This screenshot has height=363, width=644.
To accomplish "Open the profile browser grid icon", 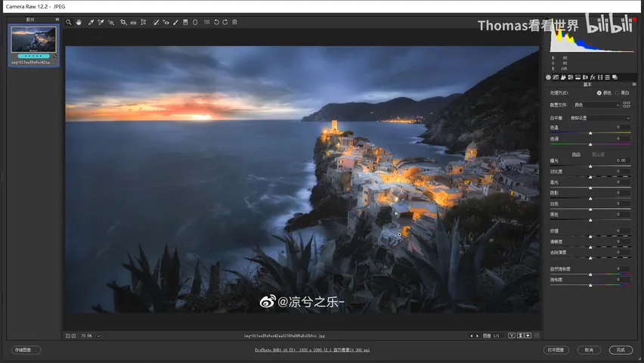I will click(627, 104).
